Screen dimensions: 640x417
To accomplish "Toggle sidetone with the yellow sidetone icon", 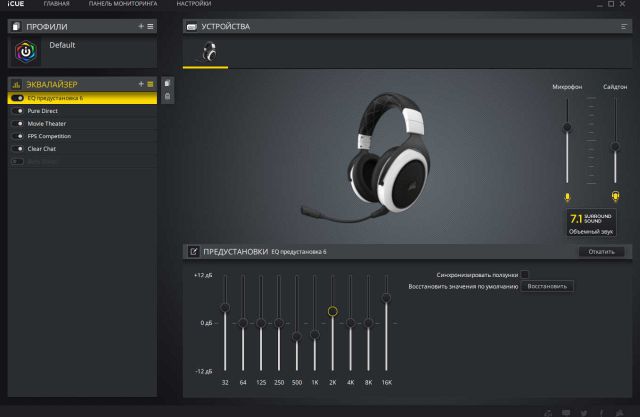I will [x=615, y=197].
